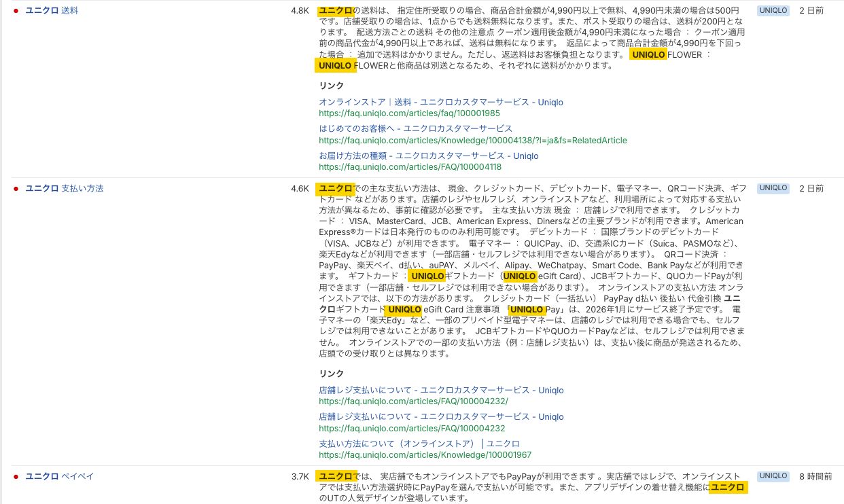The height and width of the screenshot is (504, 844).
Task: Open URL faq.uniqlo.com/articles/faq/100001985
Action: (x=409, y=113)
